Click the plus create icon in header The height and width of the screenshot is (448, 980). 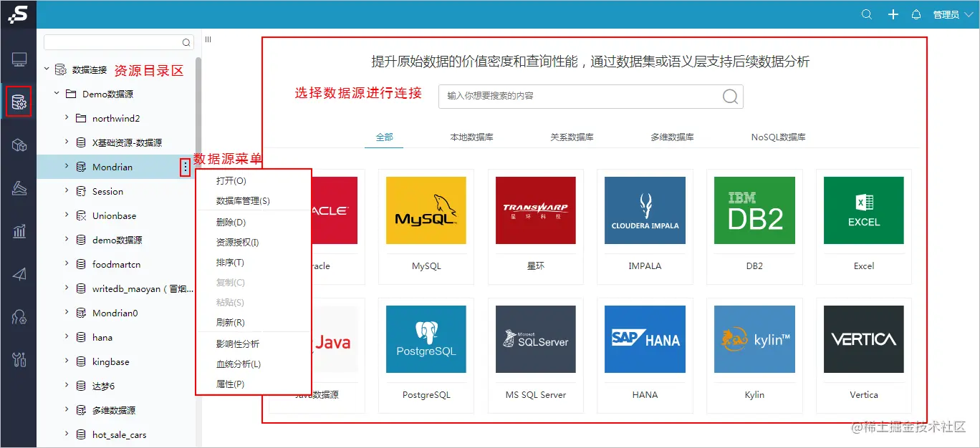tap(893, 14)
